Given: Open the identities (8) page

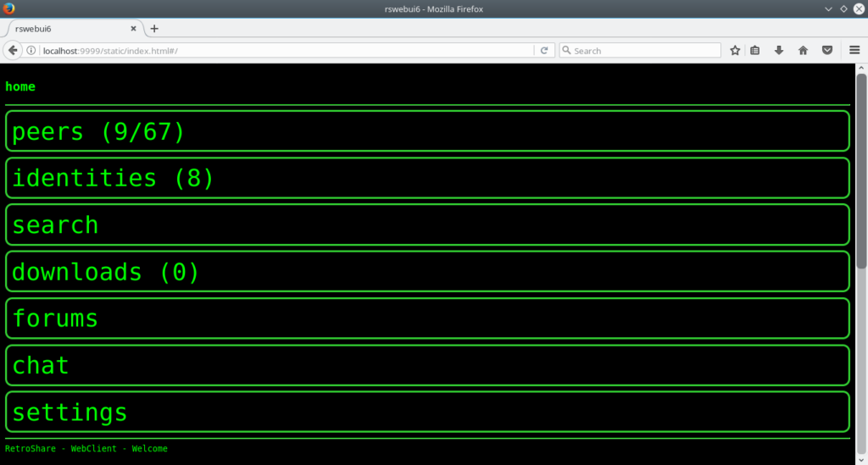Looking at the screenshot, I should (427, 178).
